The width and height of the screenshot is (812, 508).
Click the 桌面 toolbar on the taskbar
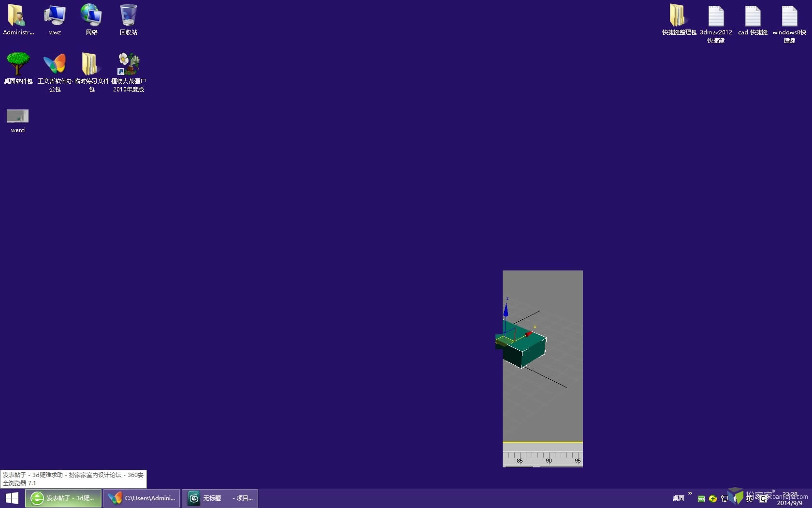tap(678, 498)
